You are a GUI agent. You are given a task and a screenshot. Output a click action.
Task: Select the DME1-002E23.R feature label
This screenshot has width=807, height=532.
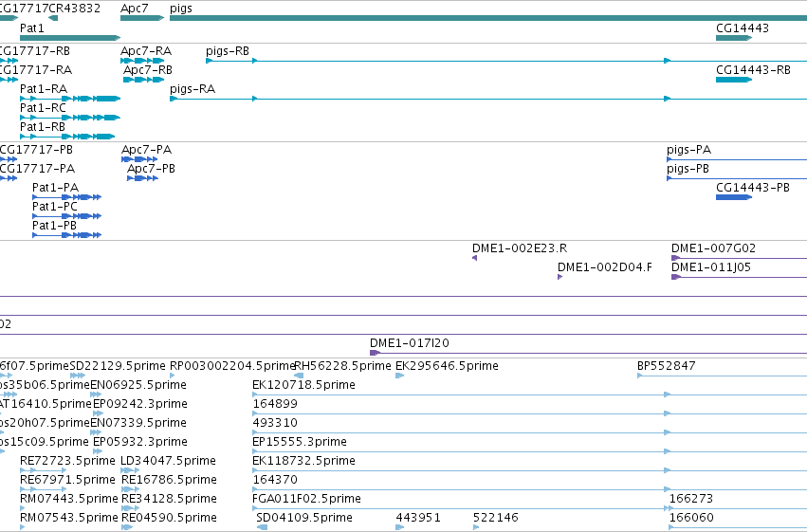pos(520,248)
